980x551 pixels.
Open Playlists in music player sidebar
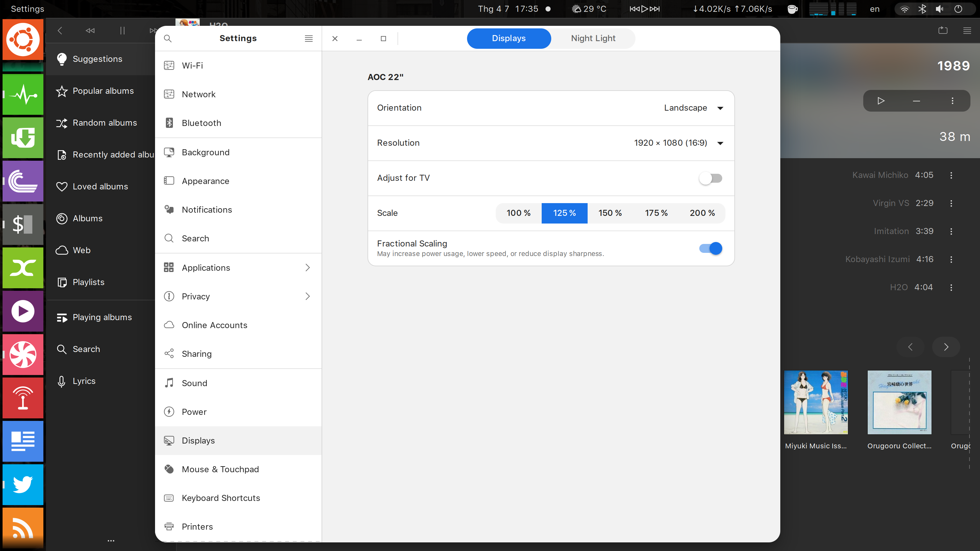[100, 282]
